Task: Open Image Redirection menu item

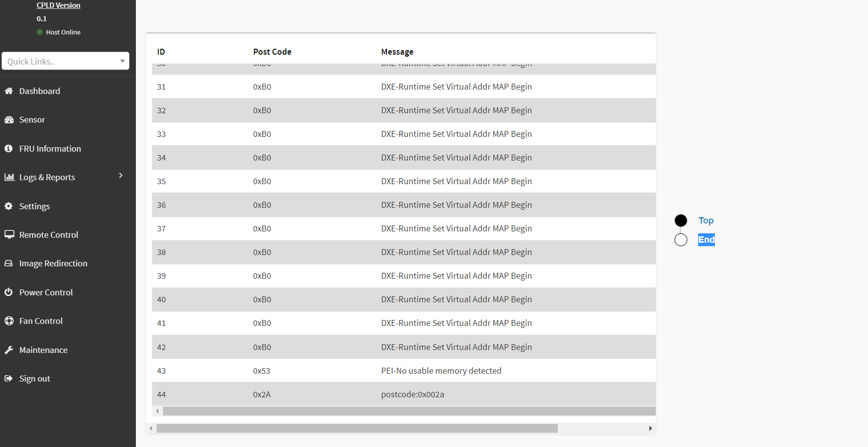Action: pyautogui.click(x=53, y=263)
